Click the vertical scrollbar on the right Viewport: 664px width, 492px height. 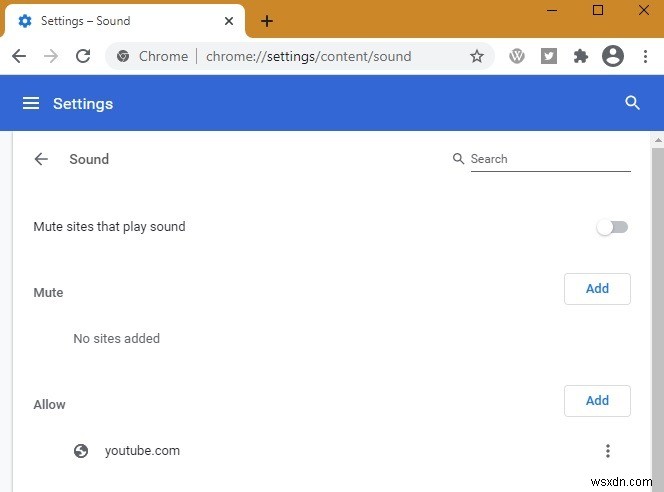point(657,300)
